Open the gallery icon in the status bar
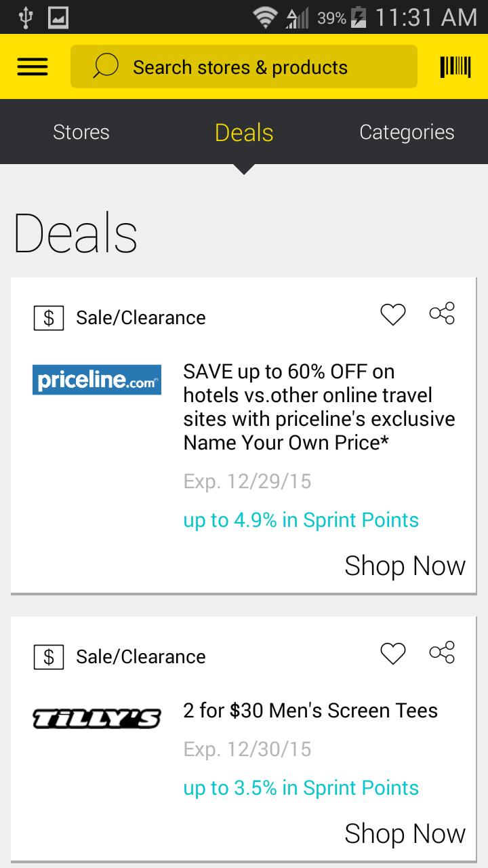This screenshot has width=488, height=868. pos(58,18)
